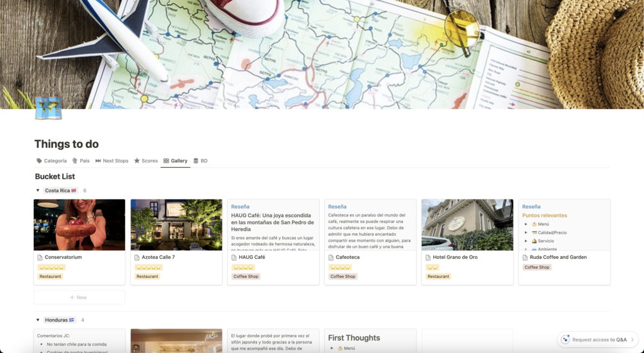Click Ruda Coffee and Garden document icon
Screen dimensions: 644x353
pyautogui.click(x=524, y=258)
